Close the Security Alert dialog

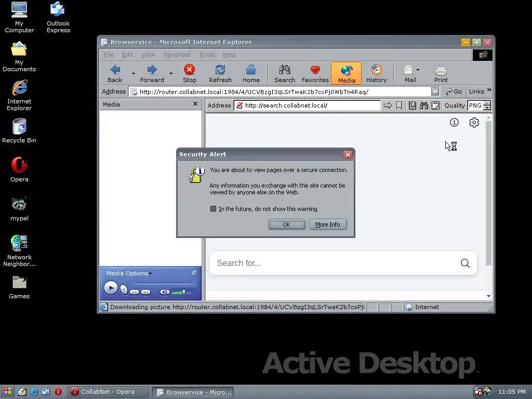[348, 155]
